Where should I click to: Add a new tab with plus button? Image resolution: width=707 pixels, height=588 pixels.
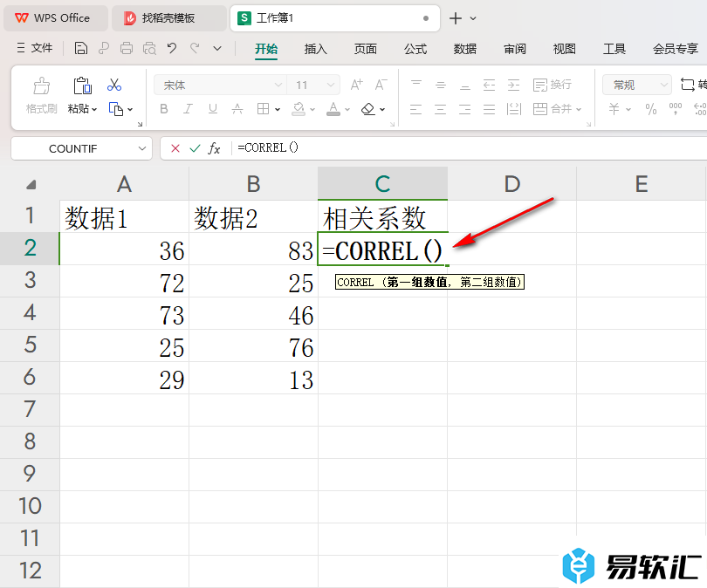(456, 18)
